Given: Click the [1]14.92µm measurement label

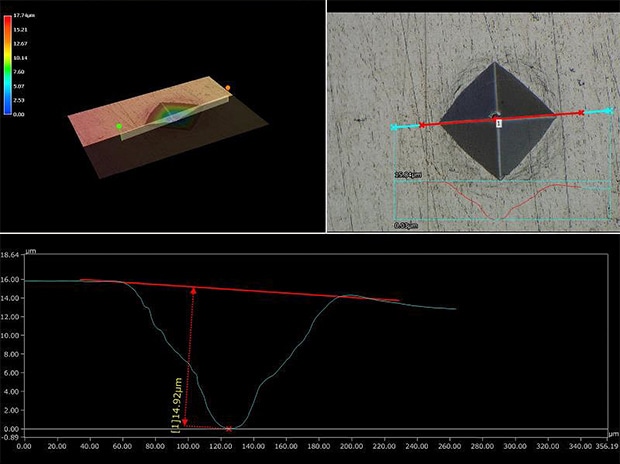Looking at the screenshot, I should [x=178, y=405].
